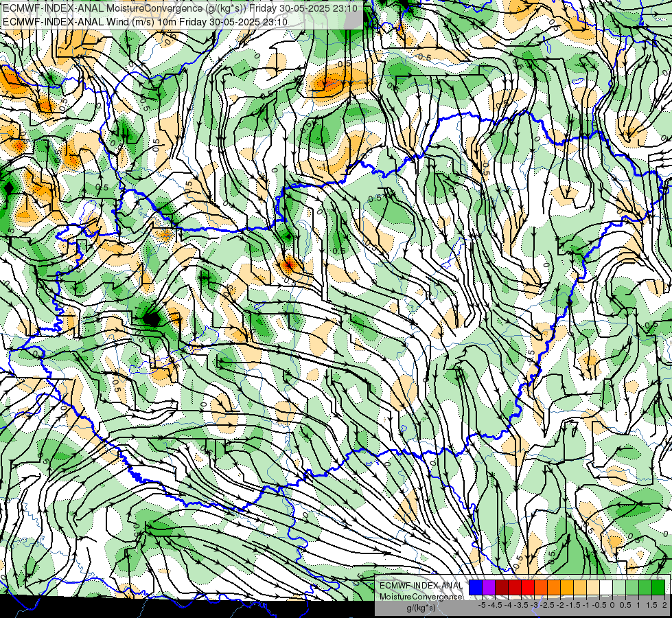Click the orange-red swatch between -3 and -2.5
The height and width of the screenshot is (618, 672).
tap(541, 587)
